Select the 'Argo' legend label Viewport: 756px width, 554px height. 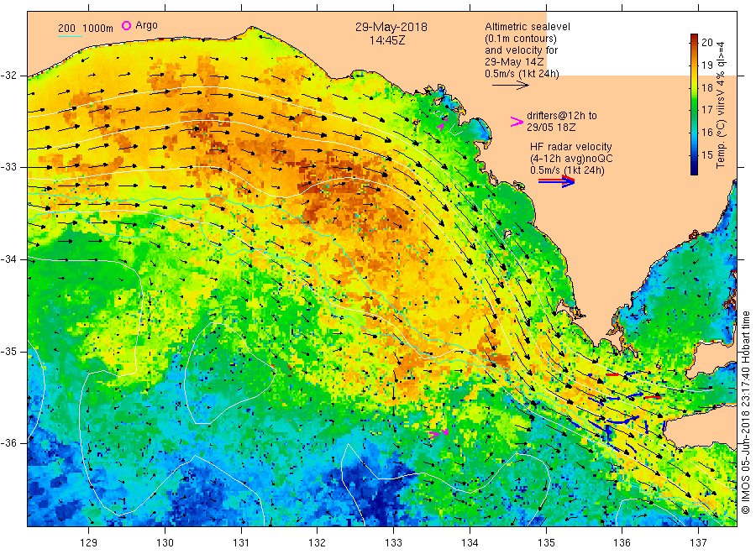pyautogui.click(x=146, y=25)
